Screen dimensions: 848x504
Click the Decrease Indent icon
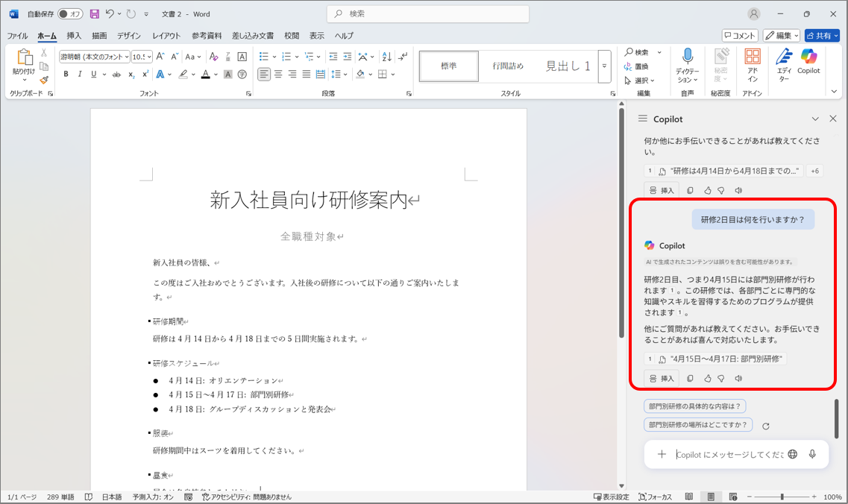pyautogui.click(x=333, y=56)
